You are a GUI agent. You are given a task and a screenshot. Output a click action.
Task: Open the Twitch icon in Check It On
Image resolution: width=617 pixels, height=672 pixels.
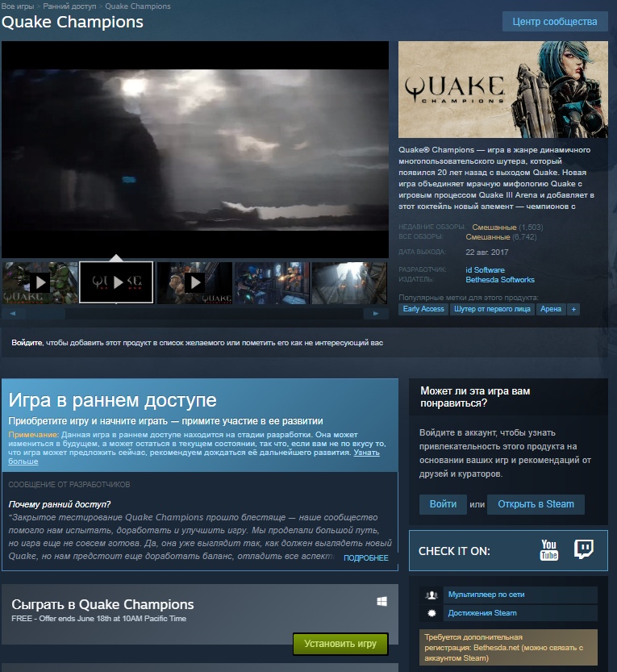[x=584, y=549]
